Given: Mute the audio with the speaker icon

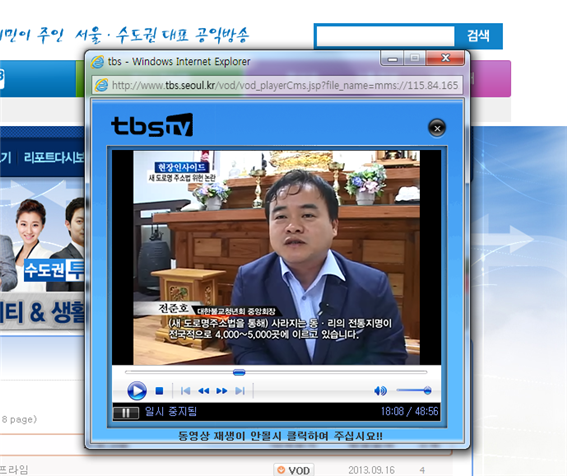Looking at the screenshot, I should pyautogui.click(x=380, y=391).
